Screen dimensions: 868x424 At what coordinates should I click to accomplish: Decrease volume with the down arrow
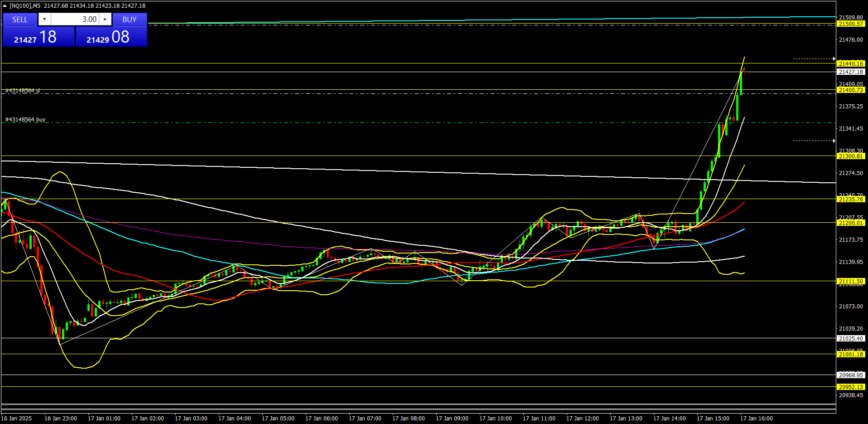pos(44,19)
